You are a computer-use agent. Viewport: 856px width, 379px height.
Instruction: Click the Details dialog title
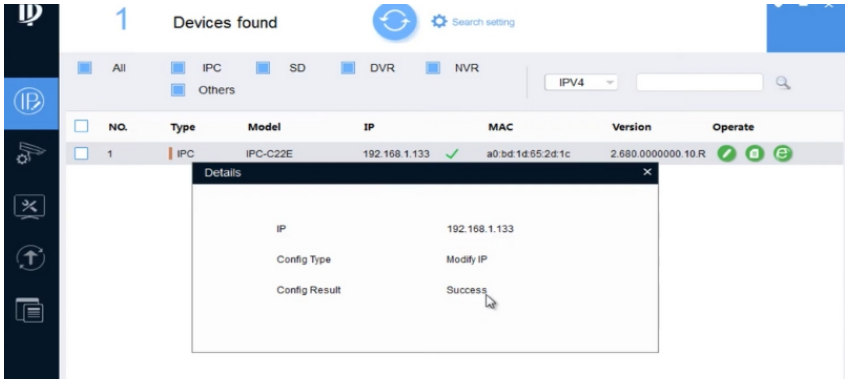pos(222,173)
